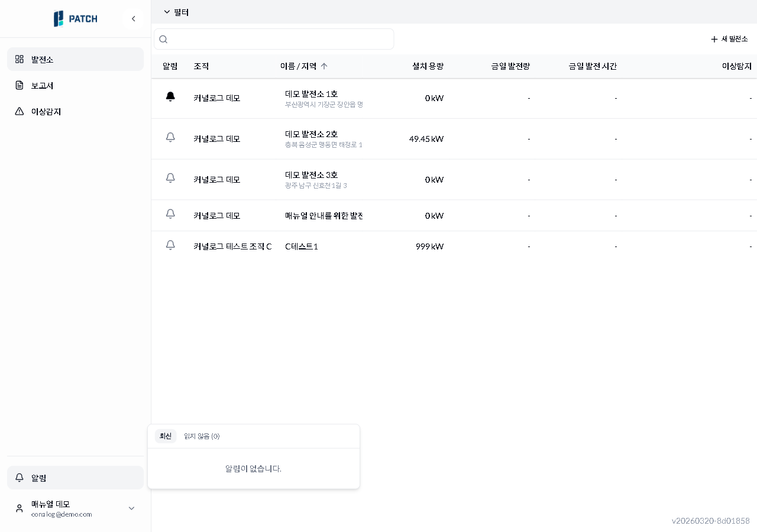
Task: Click the plus icon next to 새 발전소
Action: click(x=713, y=39)
